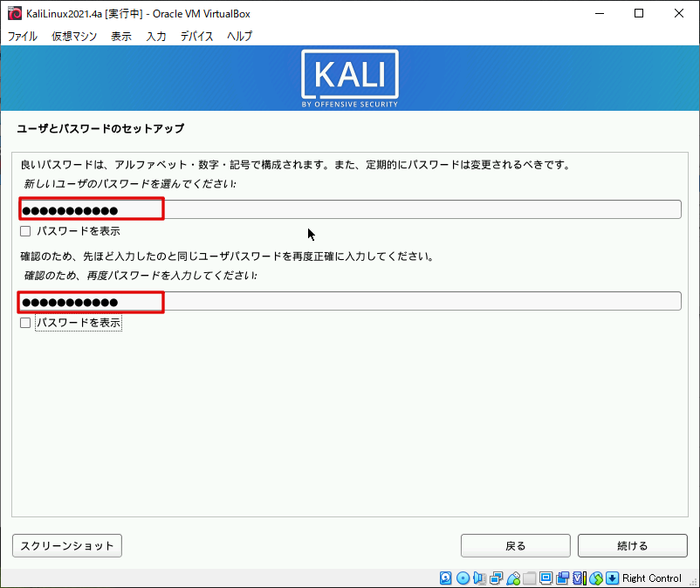Click the 続ける button

[x=633, y=545]
